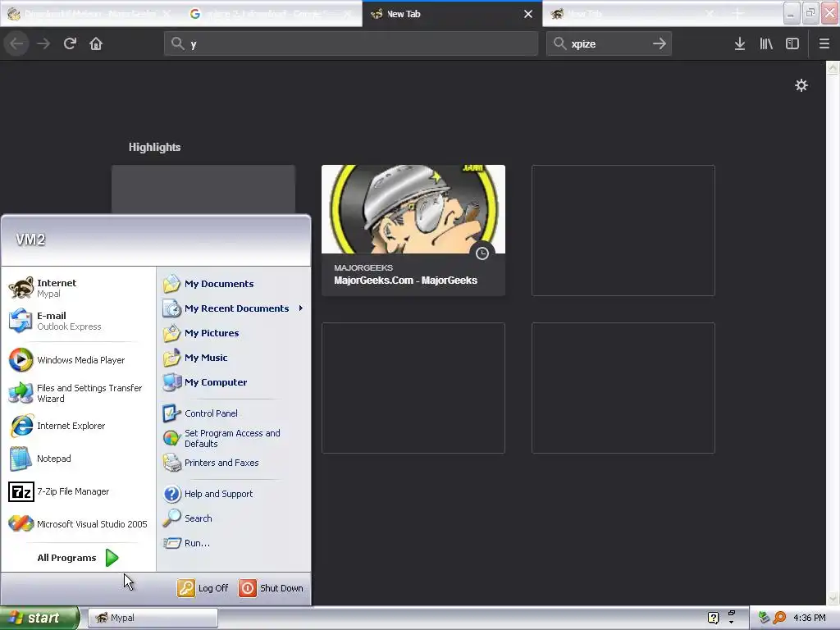This screenshot has height=630, width=840.
Task: Toggle the sidebar toolbar icon
Action: (792, 43)
